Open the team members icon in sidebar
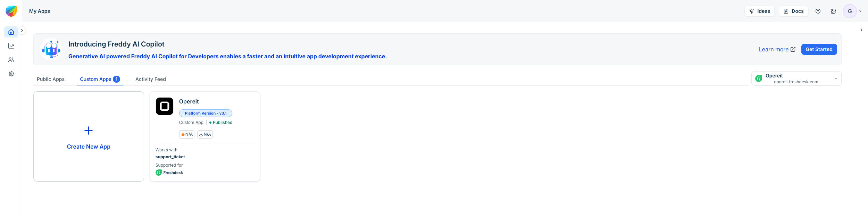 [11, 60]
